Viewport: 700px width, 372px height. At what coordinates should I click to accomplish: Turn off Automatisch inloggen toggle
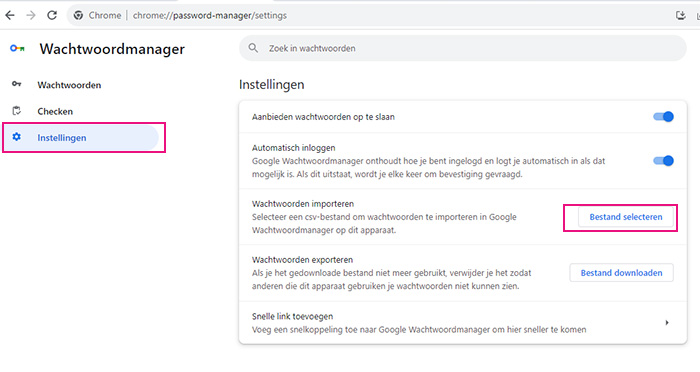click(x=663, y=161)
